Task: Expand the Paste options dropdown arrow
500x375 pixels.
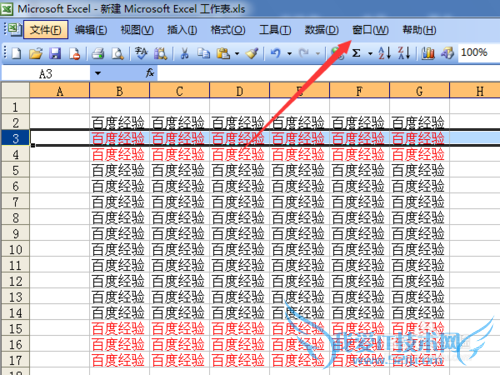Action: [237, 53]
